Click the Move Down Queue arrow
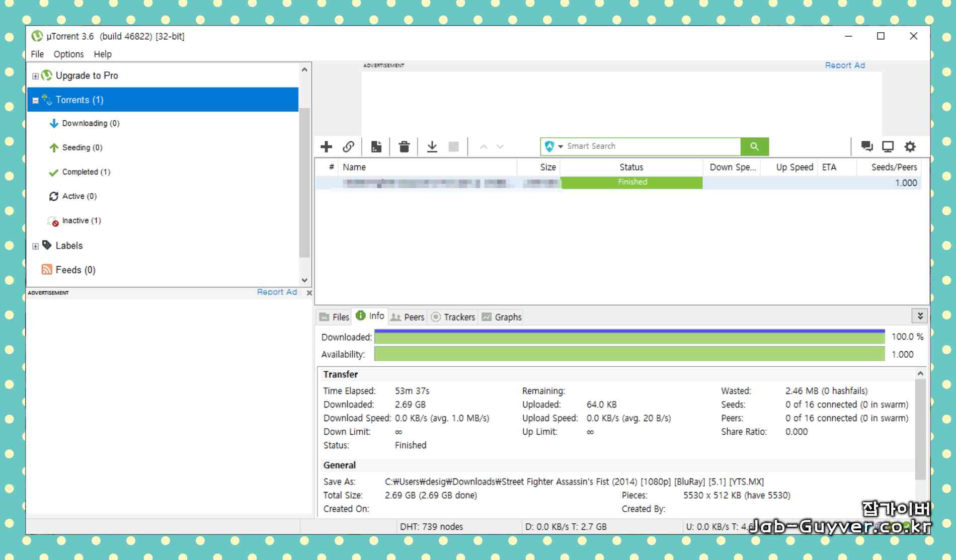956x560 pixels. [500, 146]
